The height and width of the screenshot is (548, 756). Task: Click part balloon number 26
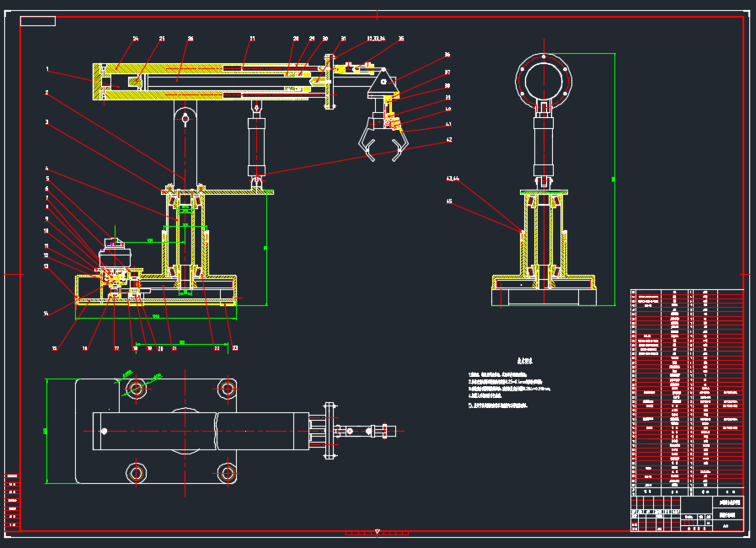coord(190,39)
